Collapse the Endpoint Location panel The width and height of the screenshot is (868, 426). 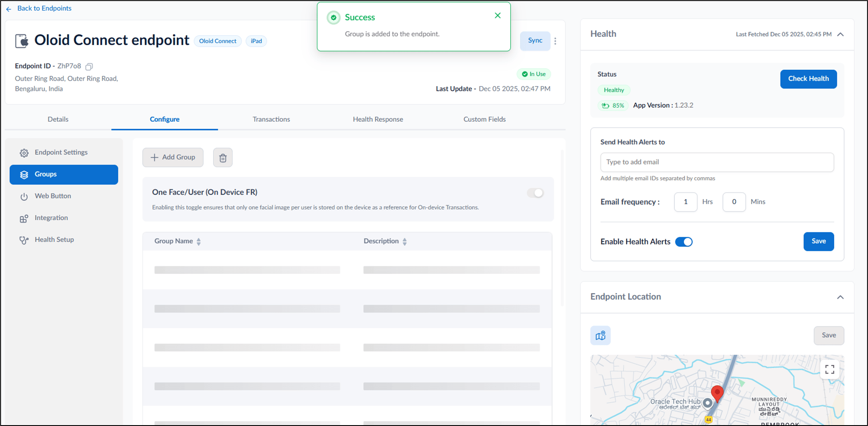[840, 297]
